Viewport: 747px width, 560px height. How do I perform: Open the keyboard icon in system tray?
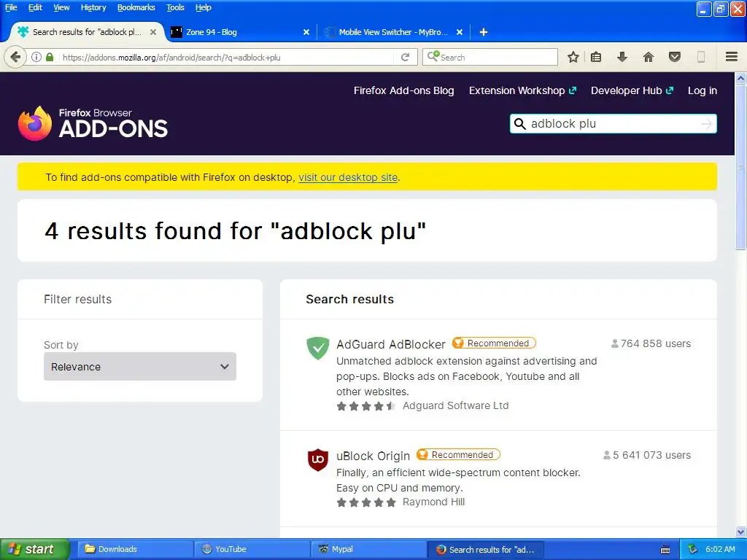point(665,550)
